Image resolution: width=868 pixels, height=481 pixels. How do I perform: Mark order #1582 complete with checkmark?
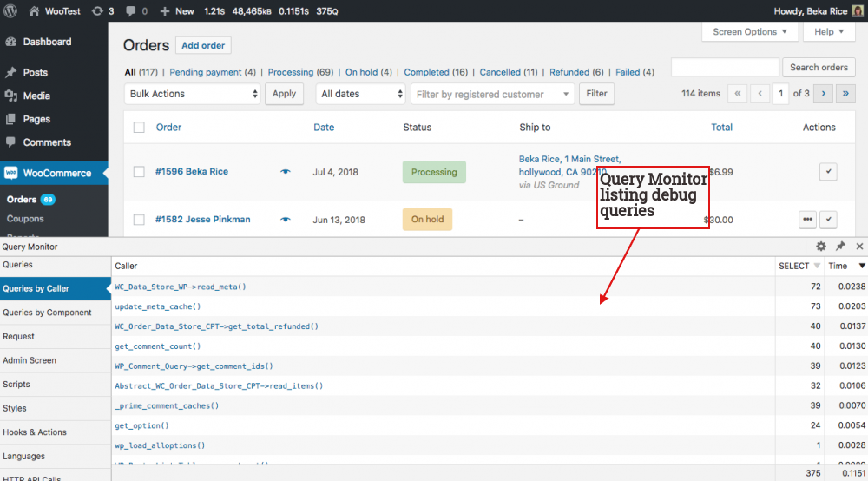828,219
